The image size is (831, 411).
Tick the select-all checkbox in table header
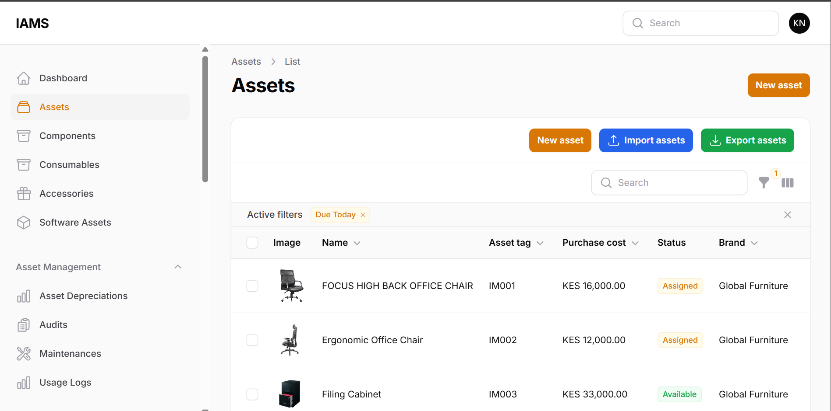(x=252, y=243)
